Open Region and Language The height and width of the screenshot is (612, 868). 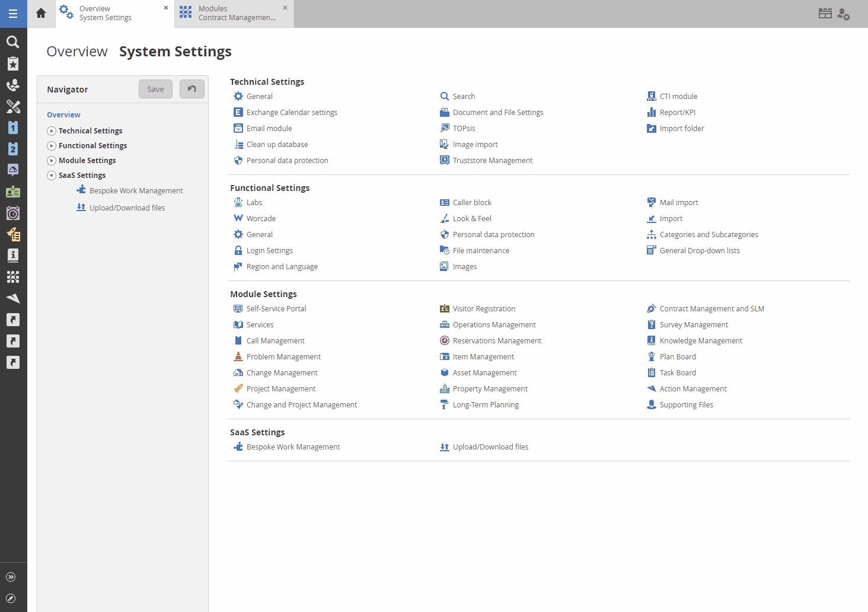[x=276, y=266]
